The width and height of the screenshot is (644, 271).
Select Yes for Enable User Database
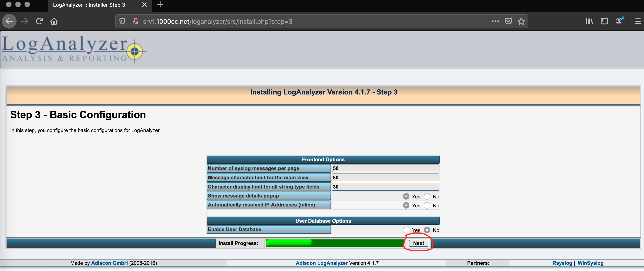pyautogui.click(x=406, y=230)
